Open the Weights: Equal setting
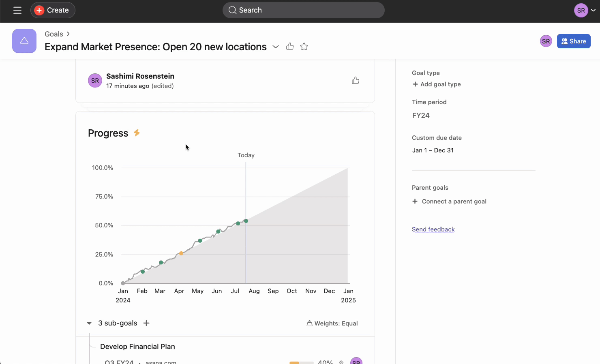600x364 pixels. [332, 323]
